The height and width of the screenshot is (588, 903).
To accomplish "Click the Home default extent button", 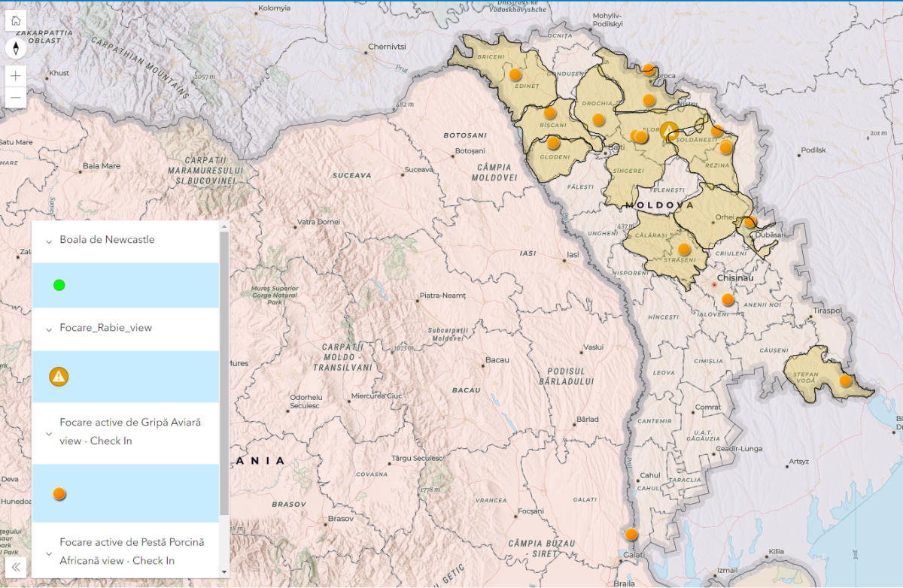I will (x=16, y=20).
